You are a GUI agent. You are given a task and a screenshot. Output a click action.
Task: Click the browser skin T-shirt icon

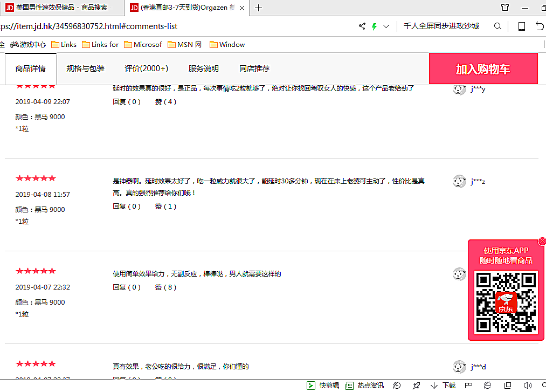(504, 8)
